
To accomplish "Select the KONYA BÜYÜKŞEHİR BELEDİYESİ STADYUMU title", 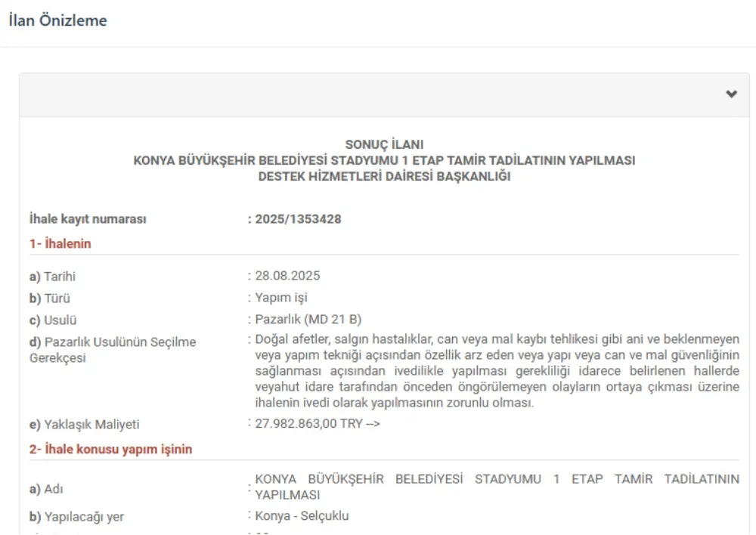I will tap(385, 159).
